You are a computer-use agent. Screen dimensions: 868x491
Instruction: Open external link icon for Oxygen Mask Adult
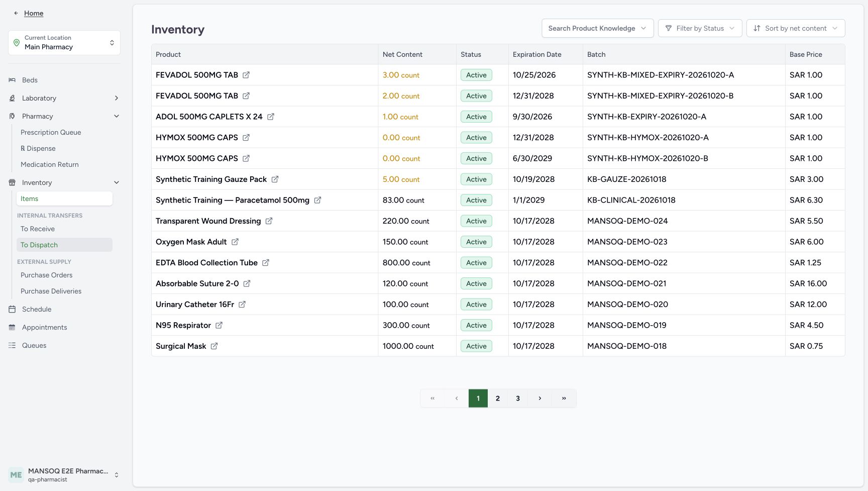pos(235,242)
